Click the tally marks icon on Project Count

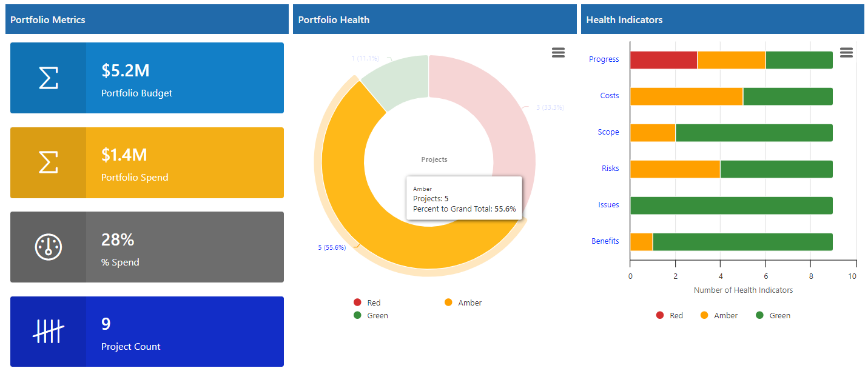click(49, 332)
